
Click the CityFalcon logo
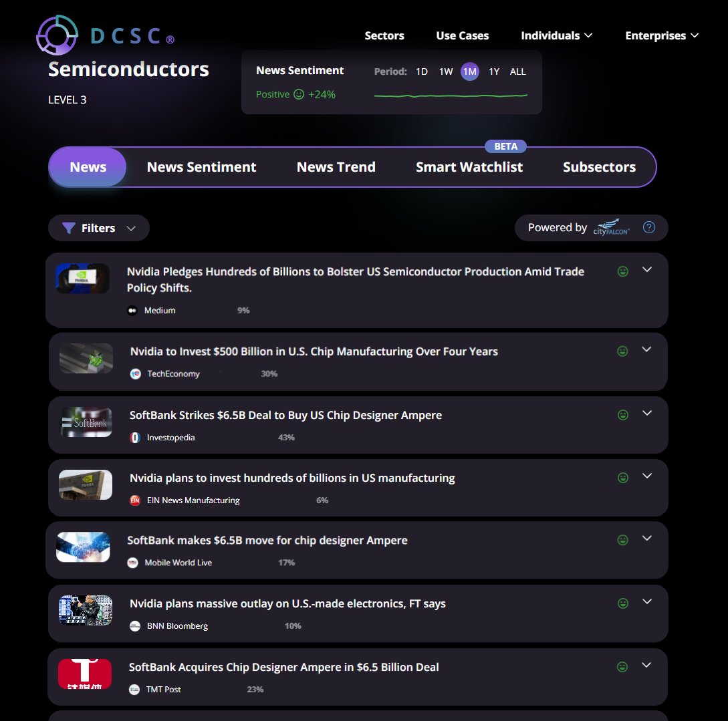[x=612, y=227]
